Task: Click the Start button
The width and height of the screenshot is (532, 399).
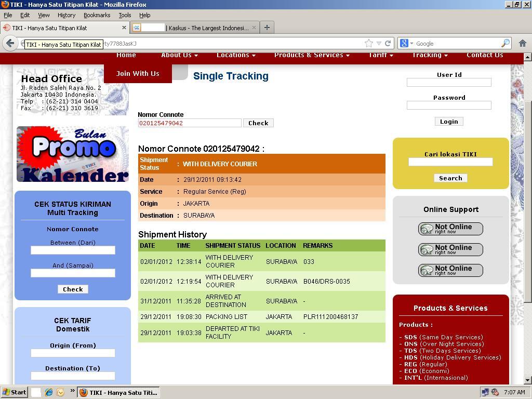Action: coord(14,392)
